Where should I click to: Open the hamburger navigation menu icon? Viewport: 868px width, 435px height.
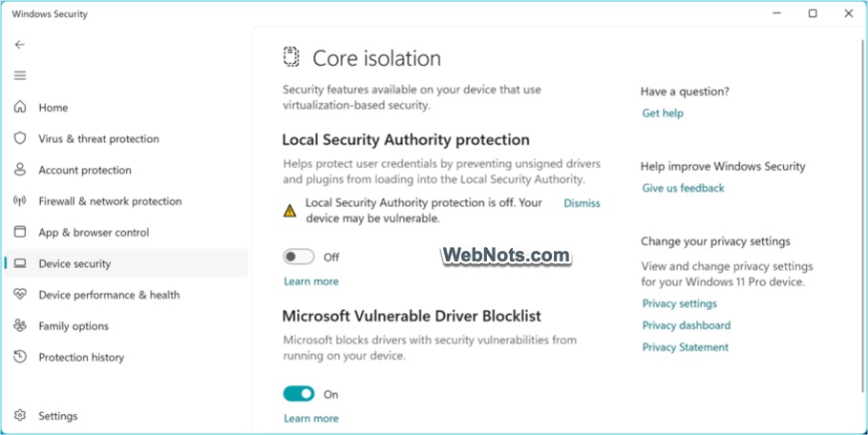(20, 75)
